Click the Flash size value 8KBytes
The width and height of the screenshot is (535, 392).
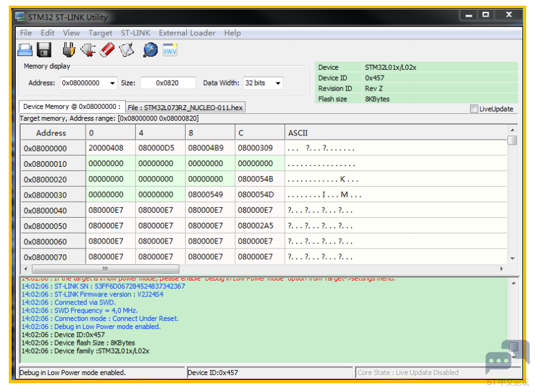pyautogui.click(x=377, y=99)
